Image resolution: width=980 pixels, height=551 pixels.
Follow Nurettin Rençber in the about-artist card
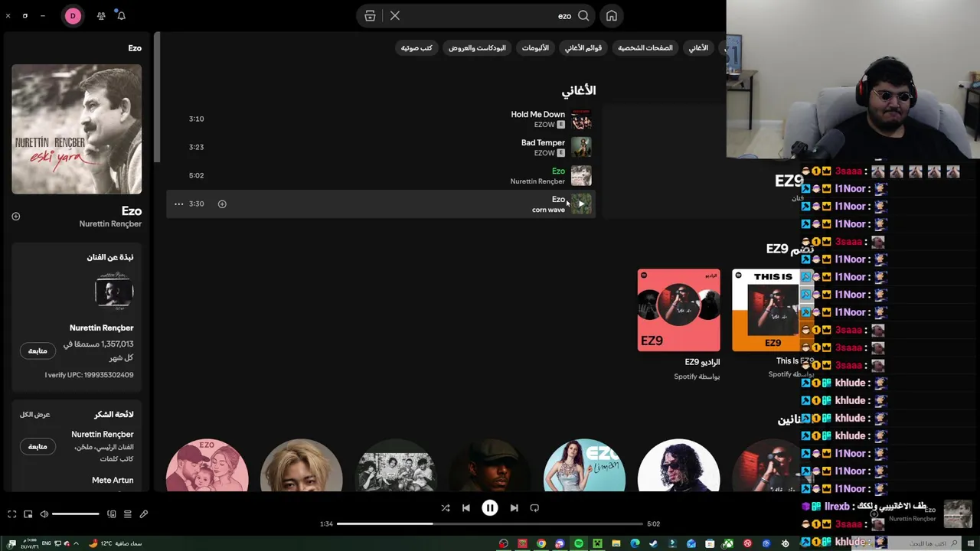[x=38, y=350]
